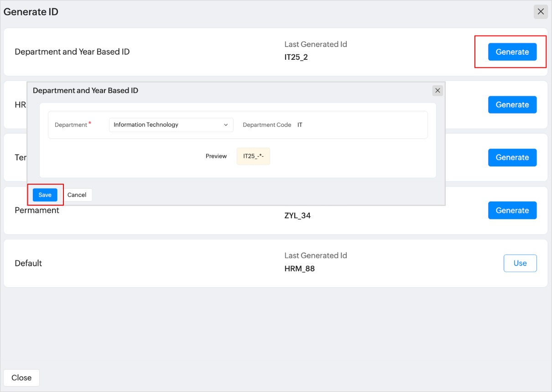Use the Default ID format

520,263
